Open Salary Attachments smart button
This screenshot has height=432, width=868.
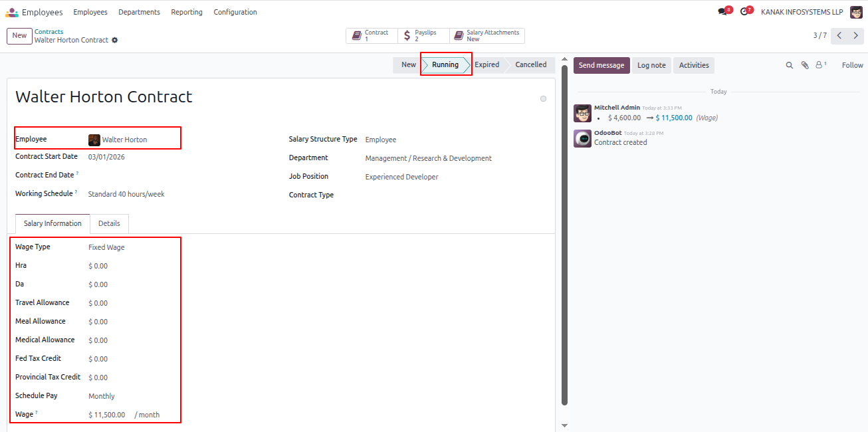[487, 36]
